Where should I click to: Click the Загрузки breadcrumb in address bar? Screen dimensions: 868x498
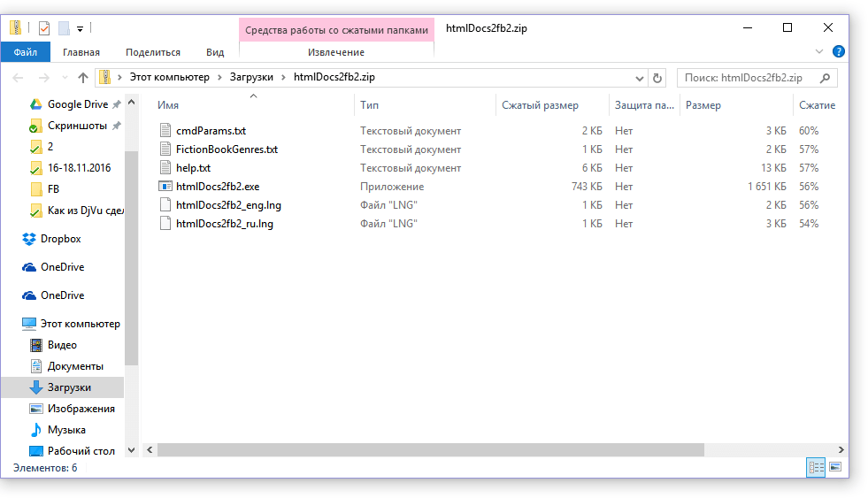250,78
